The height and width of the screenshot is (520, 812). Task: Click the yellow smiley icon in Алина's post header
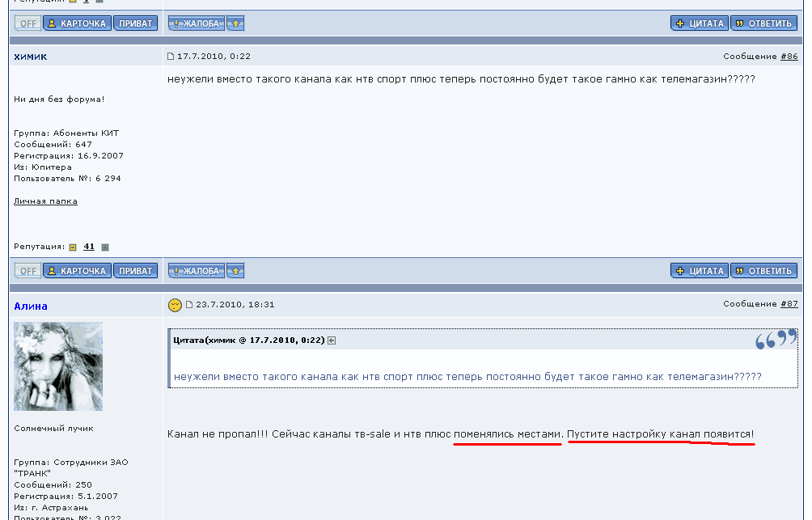(175, 305)
